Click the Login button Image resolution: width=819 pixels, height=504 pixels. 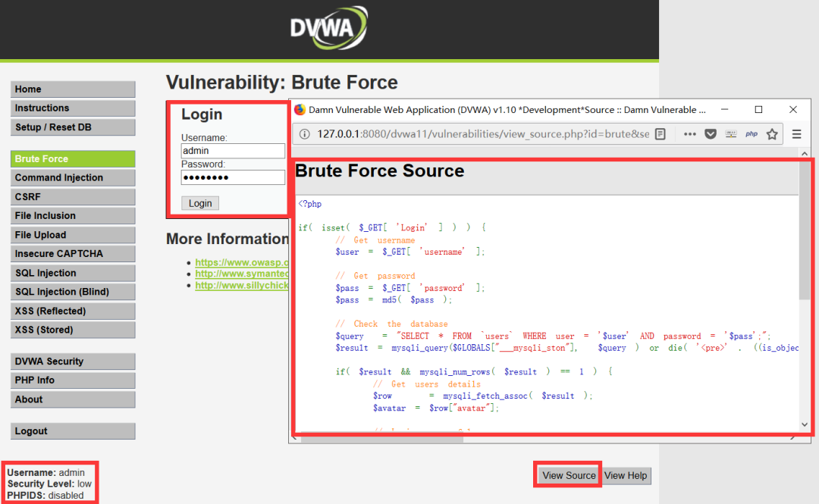click(200, 203)
